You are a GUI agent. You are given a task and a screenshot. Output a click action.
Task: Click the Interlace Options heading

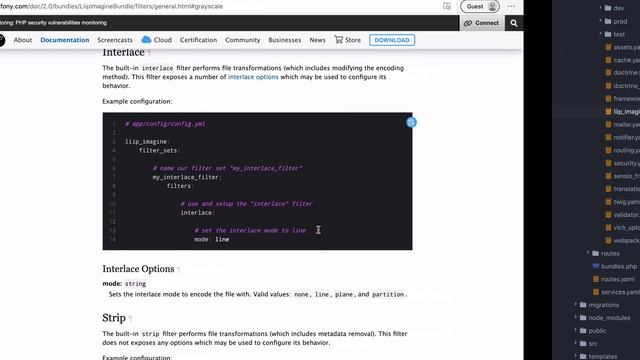[138, 269]
